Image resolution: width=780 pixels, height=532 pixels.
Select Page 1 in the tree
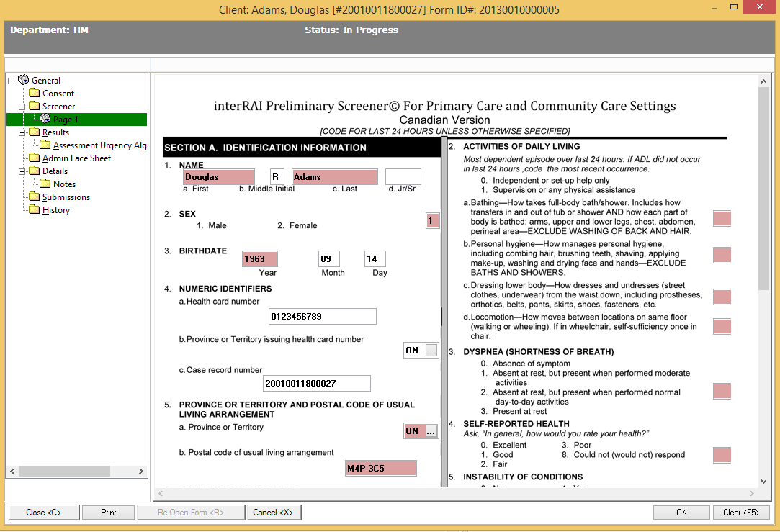tap(66, 120)
